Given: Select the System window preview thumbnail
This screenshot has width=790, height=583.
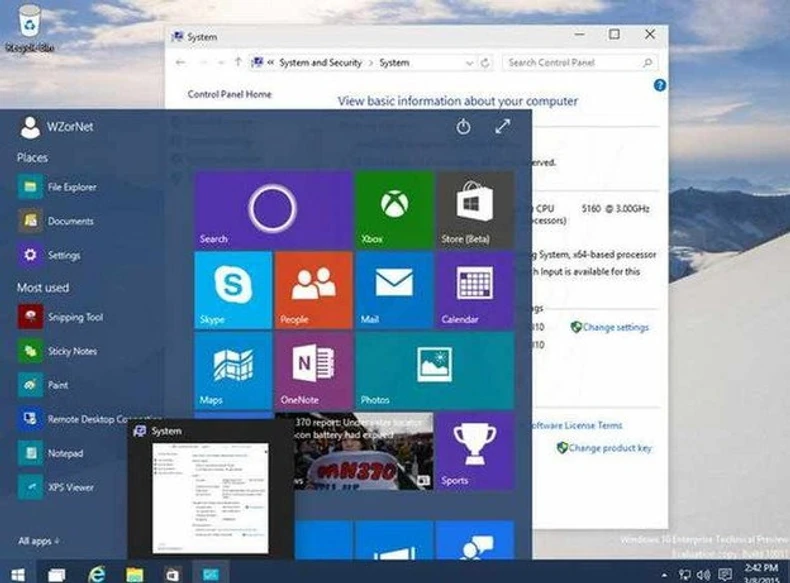Looking at the screenshot, I should (210, 495).
